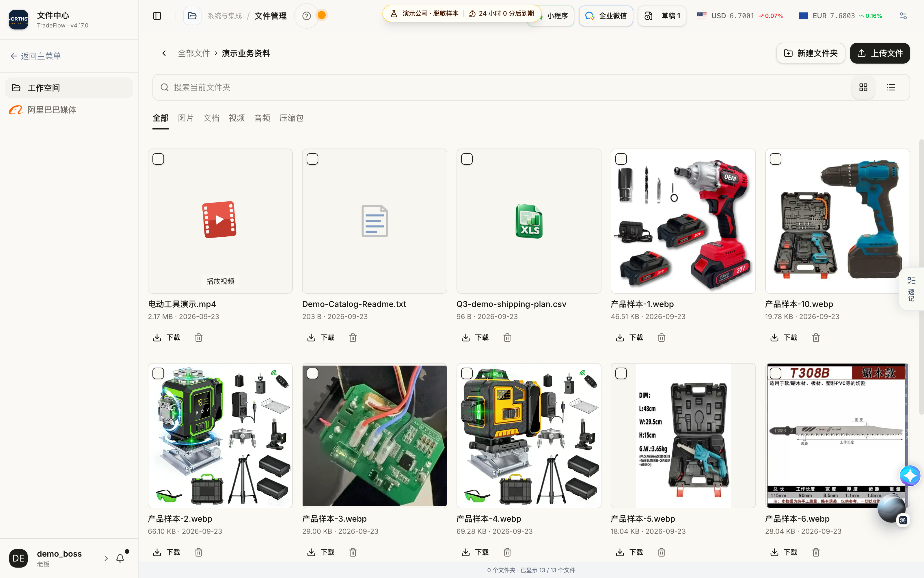Switch to 图片 filter tab
Screen dimensions: 924x578
click(x=186, y=118)
